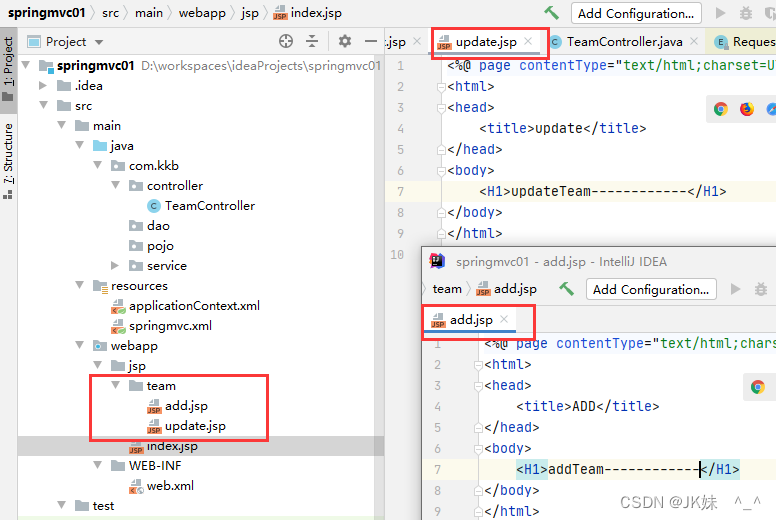Click the team breadcrumb in add.jsp window

click(447, 289)
